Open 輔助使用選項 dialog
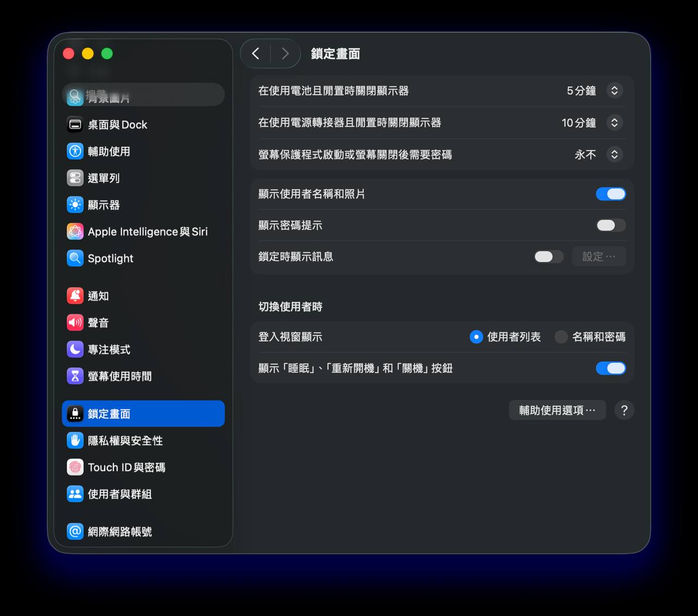 pyautogui.click(x=557, y=410)
